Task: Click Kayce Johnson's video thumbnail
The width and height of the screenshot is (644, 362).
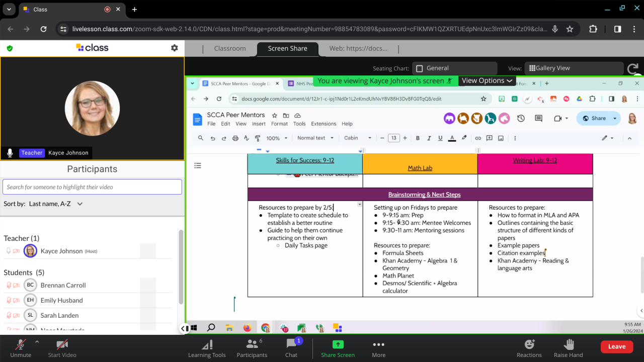Action: click(x=92, y=109)
